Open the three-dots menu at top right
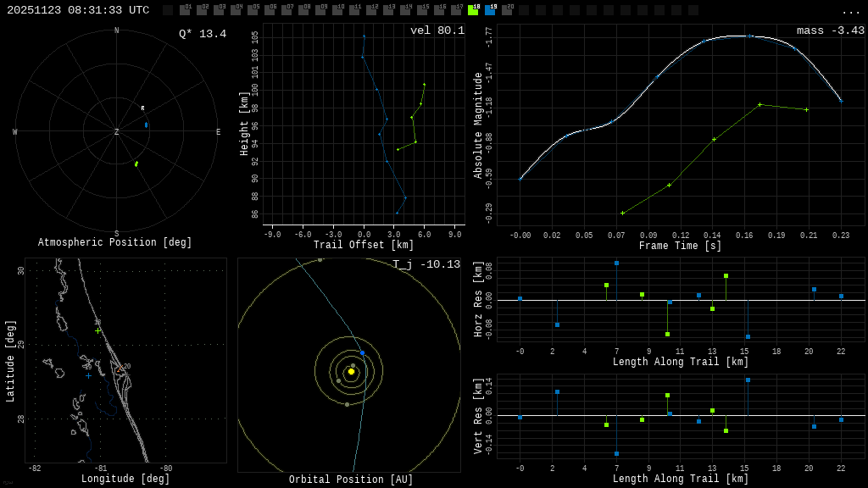The height and width of the screenshot is (488, 868). 850,11
